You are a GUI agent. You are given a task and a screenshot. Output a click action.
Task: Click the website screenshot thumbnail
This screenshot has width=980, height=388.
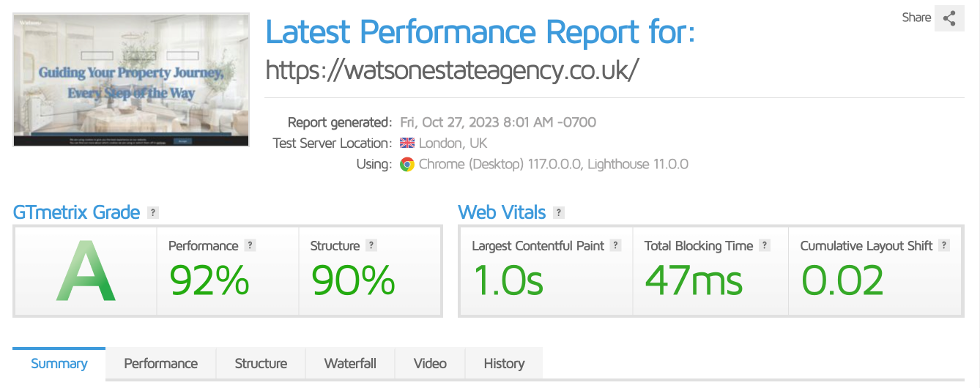coord(131,79)
